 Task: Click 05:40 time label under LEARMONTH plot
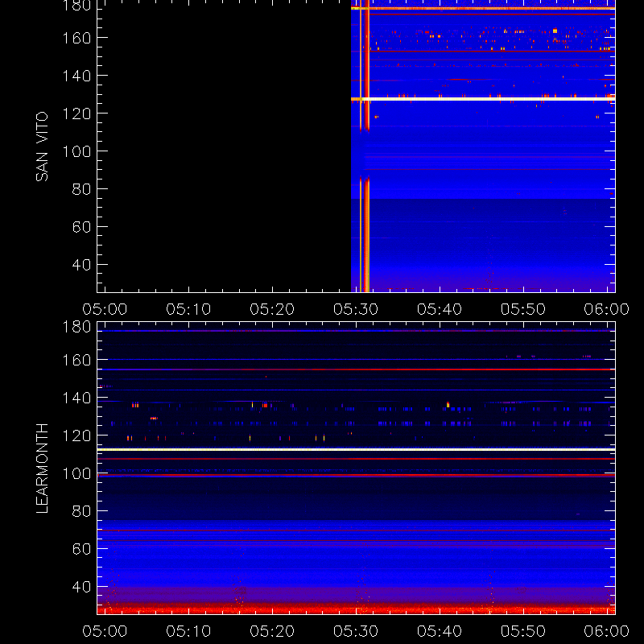click(440, 631)
